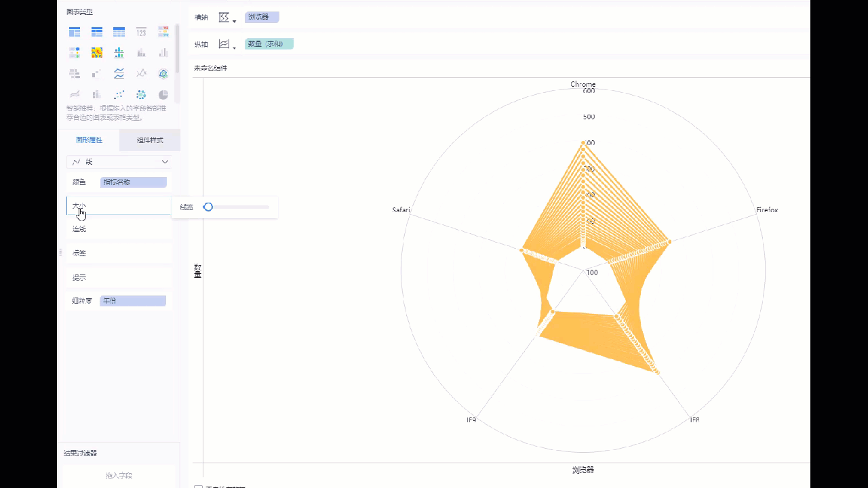The width and height of the screenshot is (868, 488).
Task: Pick the grayed-out area chart type
Action: click(75, 95)
